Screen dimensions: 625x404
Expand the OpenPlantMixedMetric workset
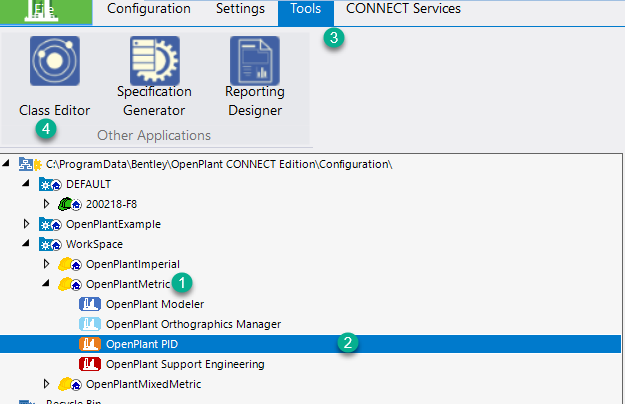pyautogui.click(x=46, y=384)
